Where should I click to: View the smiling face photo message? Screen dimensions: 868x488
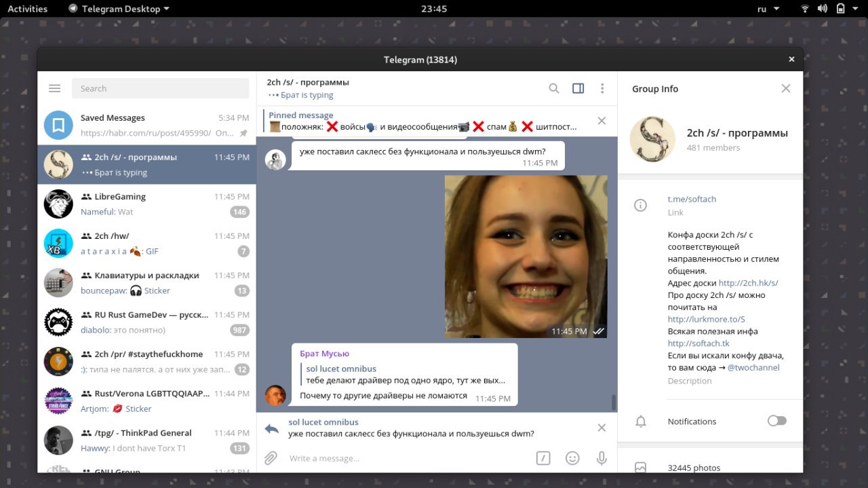pos(526,257)
